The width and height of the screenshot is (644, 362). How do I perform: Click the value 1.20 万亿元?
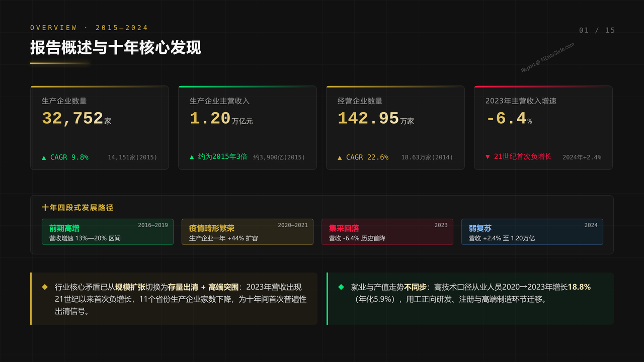pyautogui.click(x=221, y=119)
